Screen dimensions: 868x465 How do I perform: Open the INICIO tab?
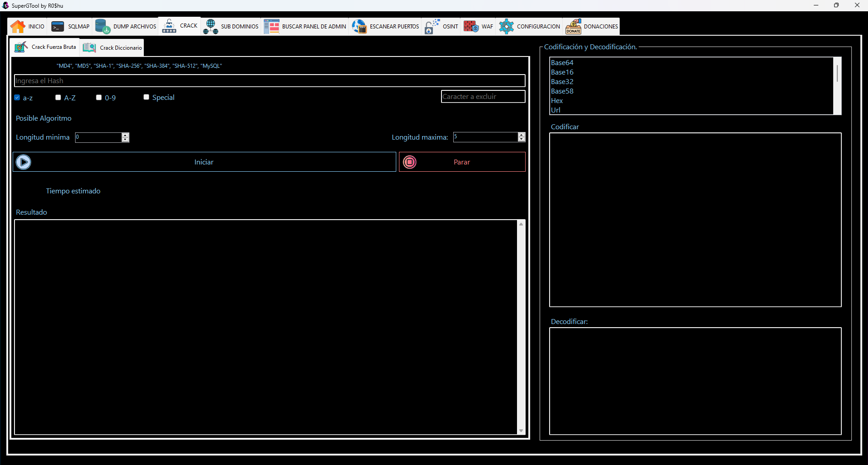28,27
